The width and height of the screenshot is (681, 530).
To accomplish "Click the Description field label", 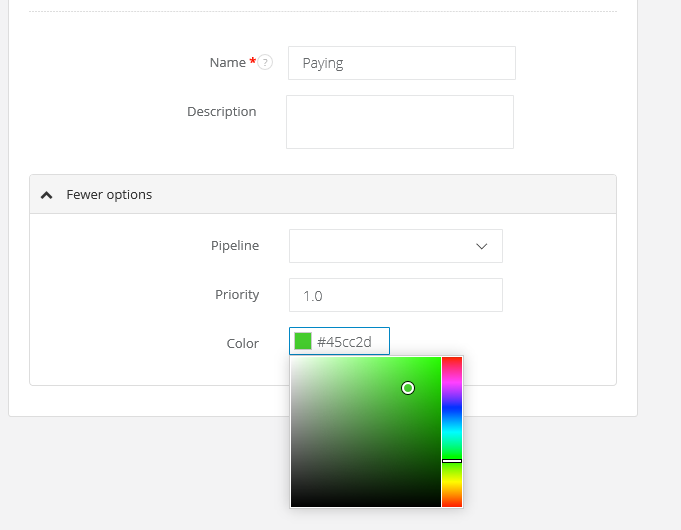I will tap(221, 112).
